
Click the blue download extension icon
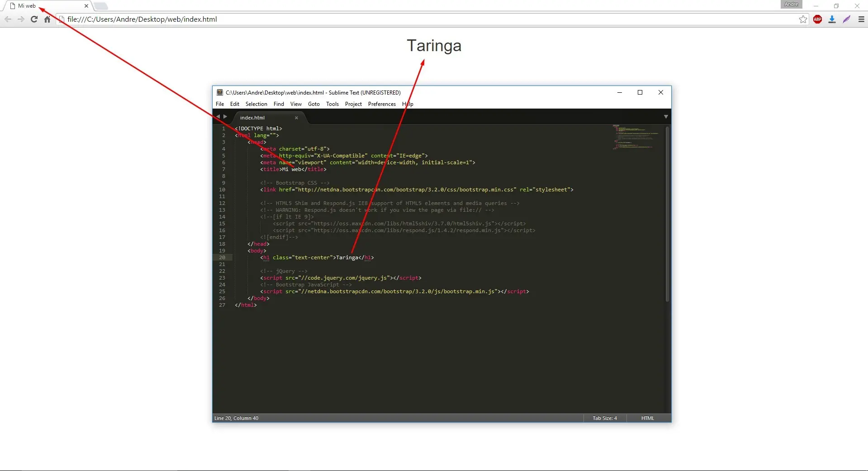point(832,19)
